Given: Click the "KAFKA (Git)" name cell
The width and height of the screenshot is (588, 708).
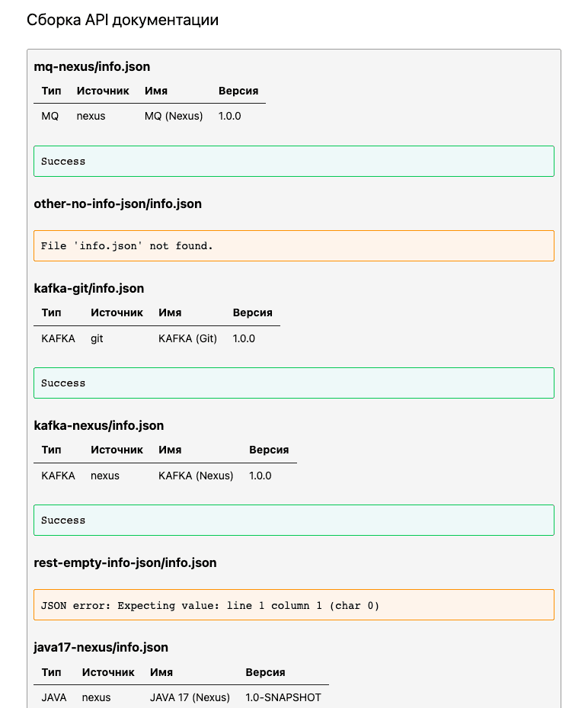Looking at the screenshot, I should (x=187, y=338).
